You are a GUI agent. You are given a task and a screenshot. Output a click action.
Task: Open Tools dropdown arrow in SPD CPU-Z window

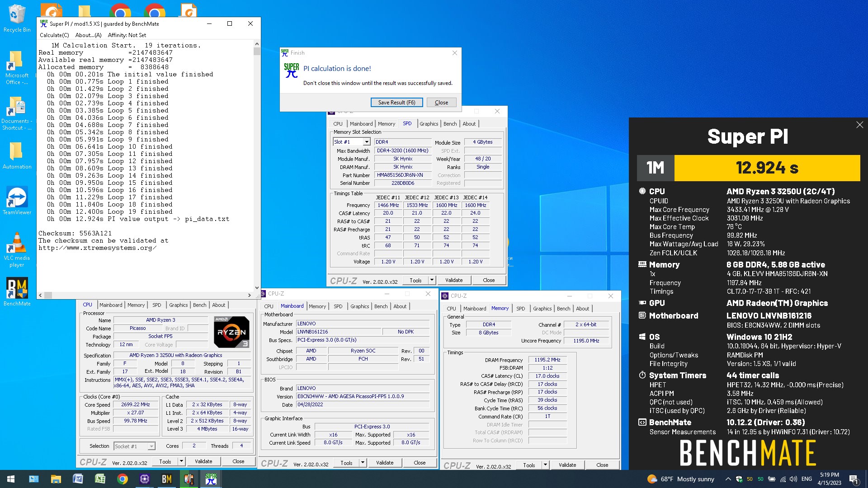[x=432, y=280]
